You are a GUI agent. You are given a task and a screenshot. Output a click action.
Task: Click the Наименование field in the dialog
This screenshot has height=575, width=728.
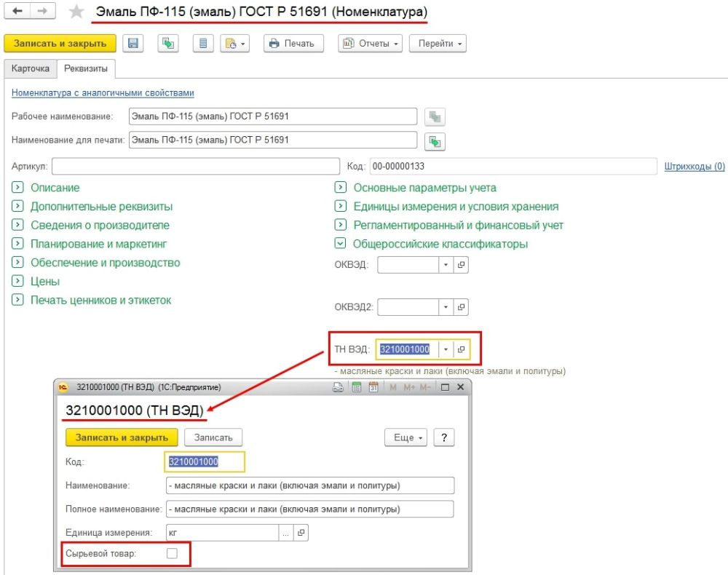310,485
